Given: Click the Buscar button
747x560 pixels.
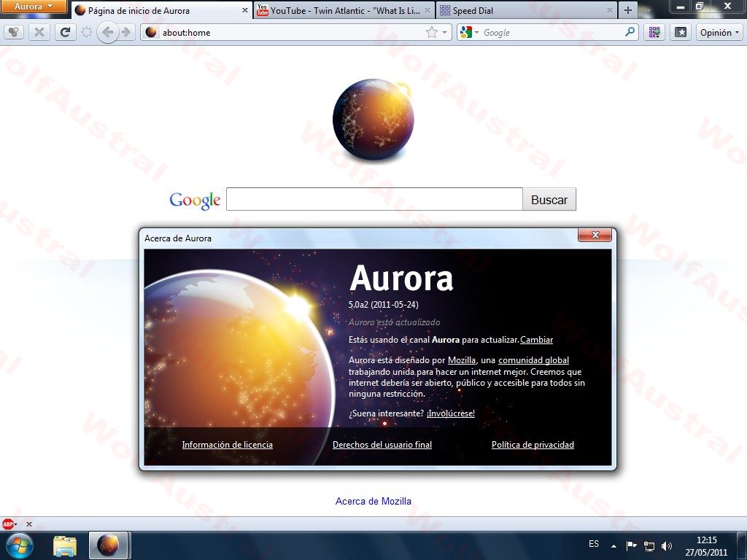Looking at the screenshot, I should pyautogui.click(x=549, y=199).
